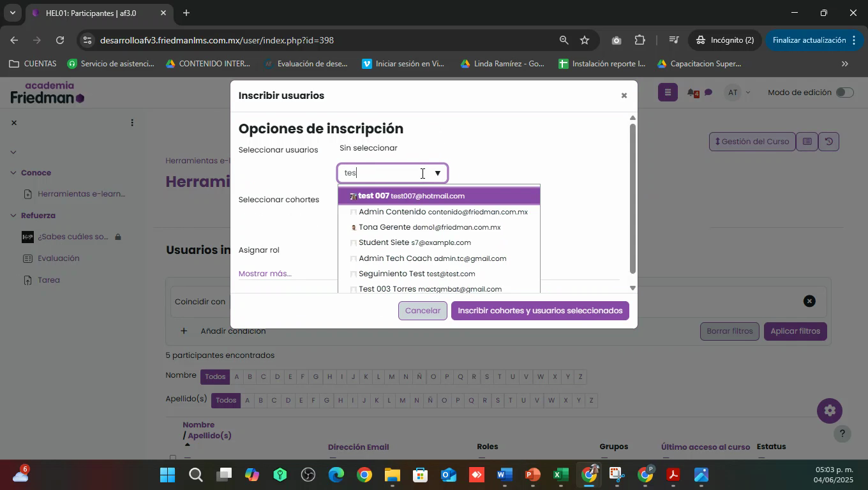Choose 'Admin Tech Coach' suggestion
Viewport: 868px width, 490px height.
pyautogui.click(x=439, y=258)
